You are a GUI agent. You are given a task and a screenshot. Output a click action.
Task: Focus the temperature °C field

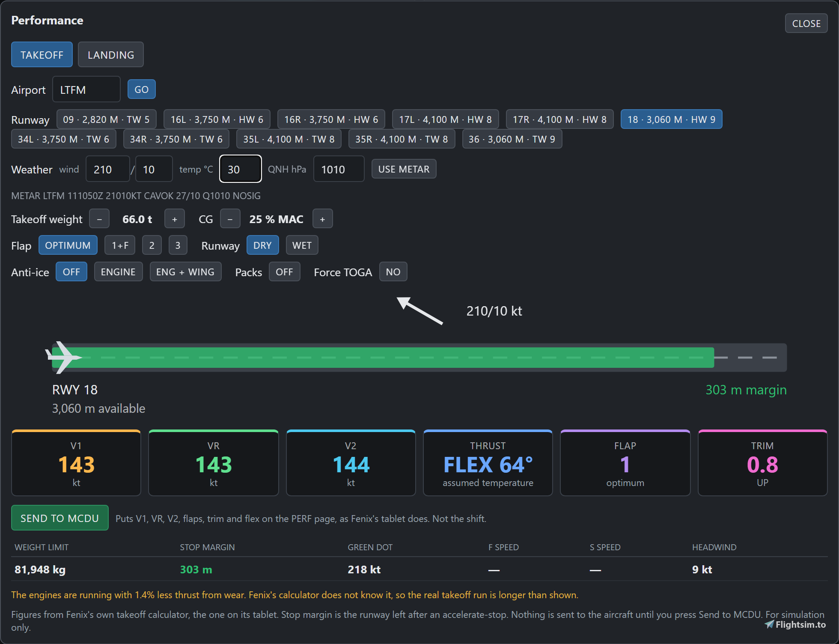coord(241,169)
